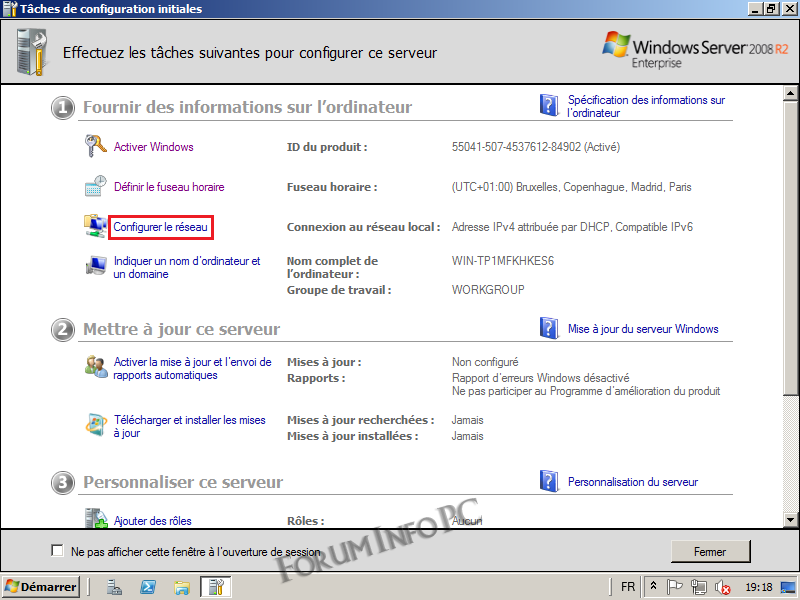Click 'Ne pas participer au Programme d'amélioration' text
The width and height of the screenshot is (800, 600).
pos(586,391)
